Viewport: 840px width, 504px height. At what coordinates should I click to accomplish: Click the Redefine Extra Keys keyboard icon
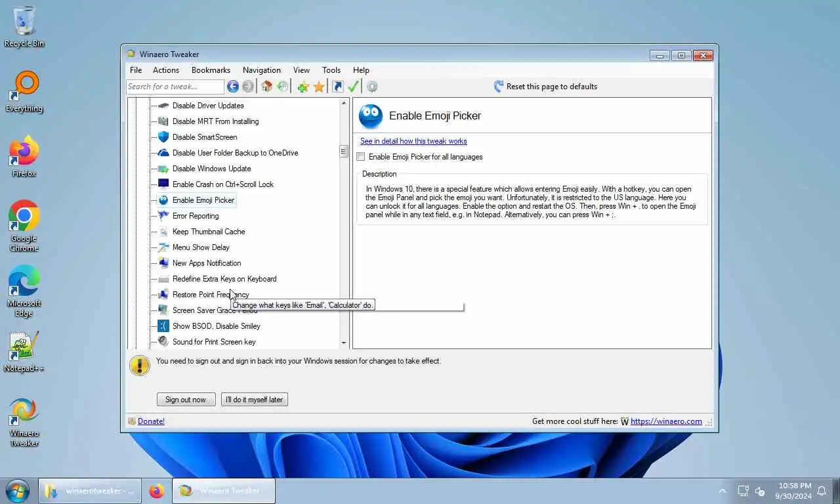(x=163, y=279)
